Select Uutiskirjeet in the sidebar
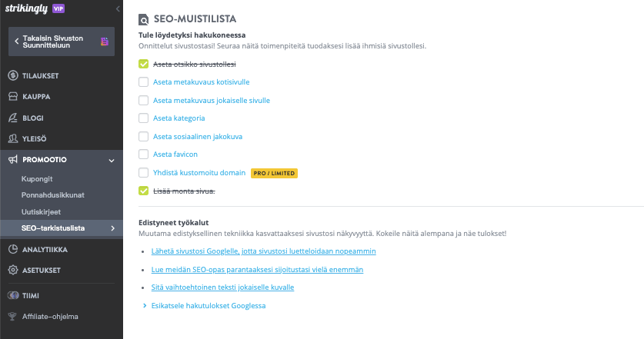 tap(41, 211)
